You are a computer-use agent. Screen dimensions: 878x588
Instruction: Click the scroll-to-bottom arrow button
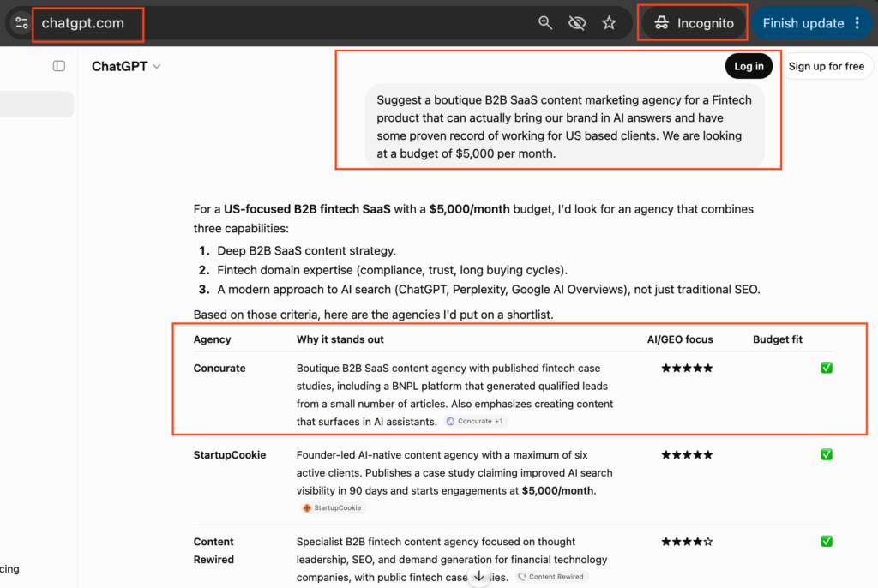[x=479, y=576]
